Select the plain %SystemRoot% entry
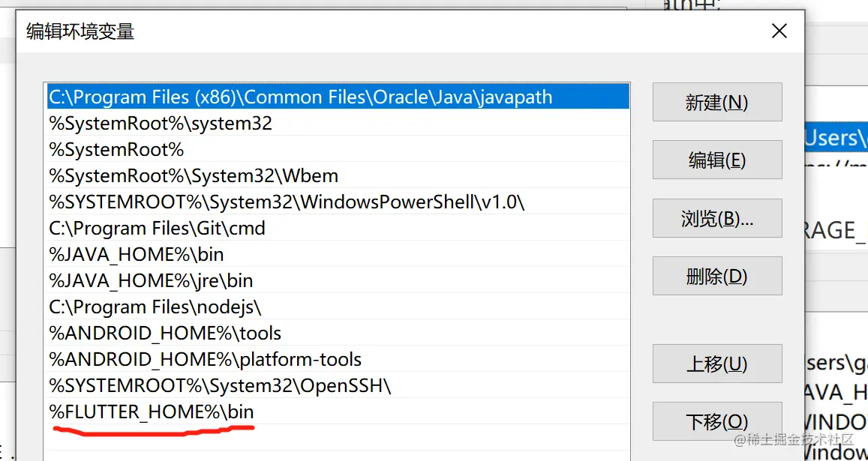This screenshot has width=868, height=461. tap(116, 149)
